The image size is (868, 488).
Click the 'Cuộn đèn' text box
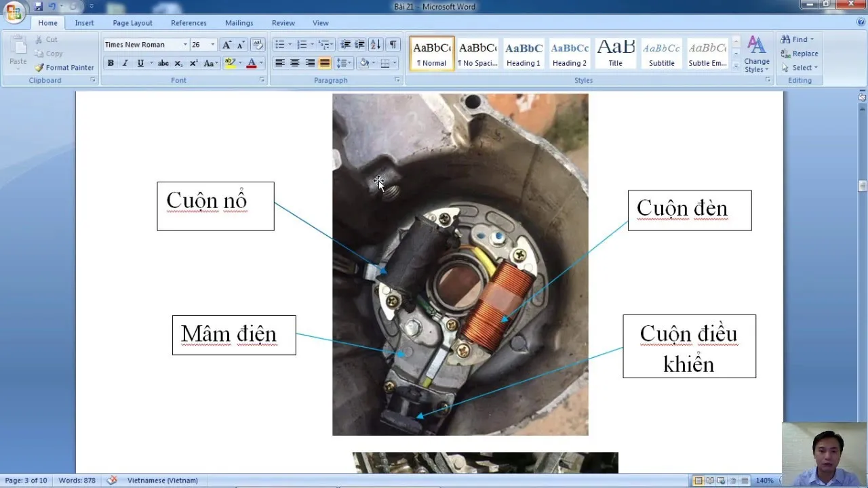pos(689,210)
